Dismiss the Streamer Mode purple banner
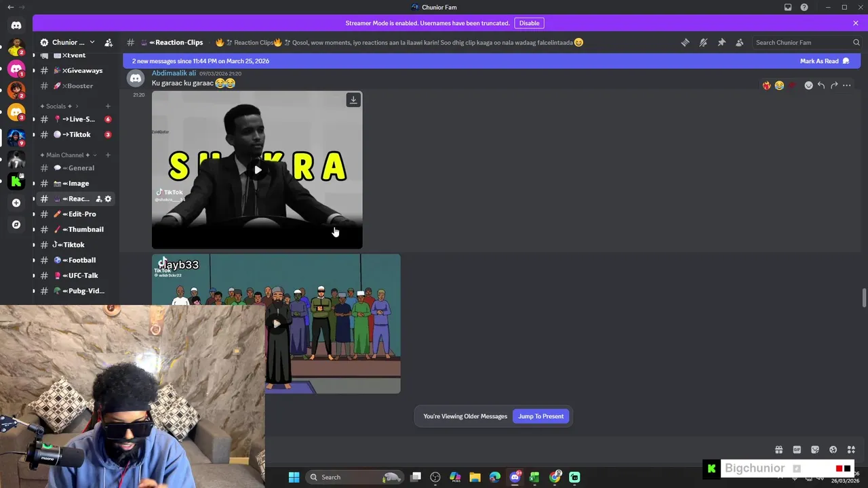Screen dimensions: 868x488 856,23
